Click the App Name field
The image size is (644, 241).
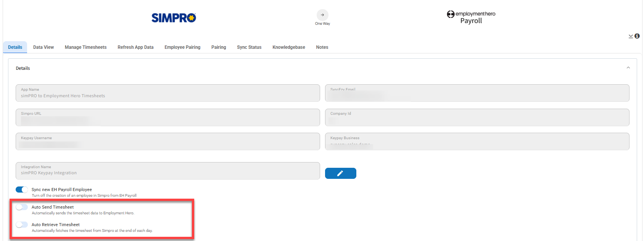(168, 93)
